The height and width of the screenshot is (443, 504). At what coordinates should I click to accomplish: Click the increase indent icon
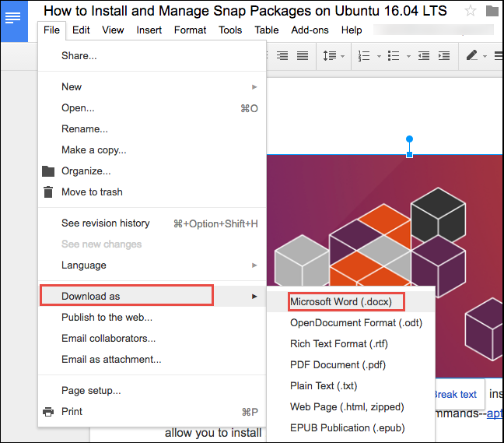click(x=444, y=56)
